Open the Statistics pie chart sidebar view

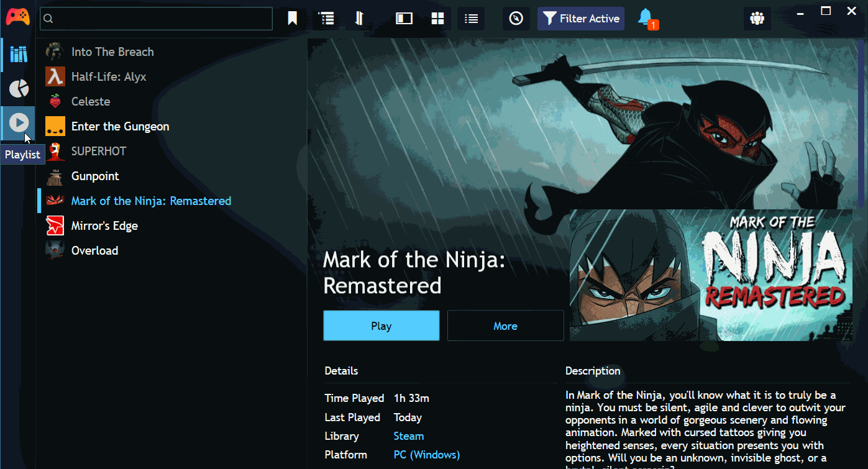18,89
